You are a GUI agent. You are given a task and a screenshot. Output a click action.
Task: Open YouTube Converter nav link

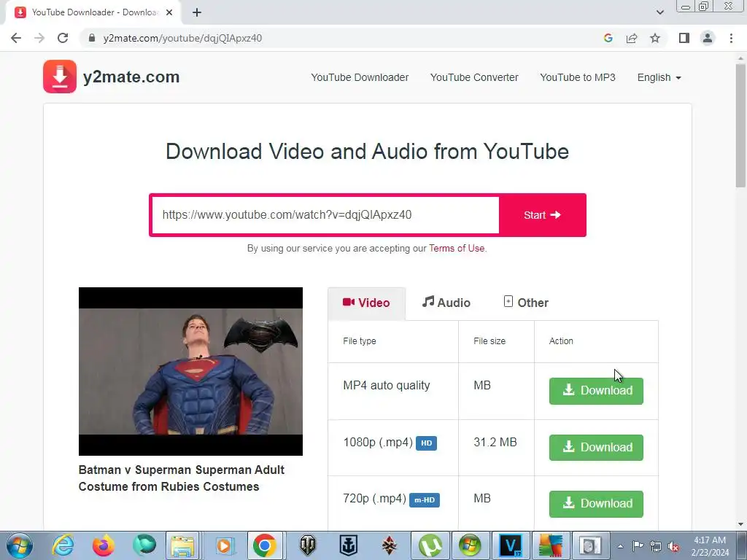[x=474, y=77]
